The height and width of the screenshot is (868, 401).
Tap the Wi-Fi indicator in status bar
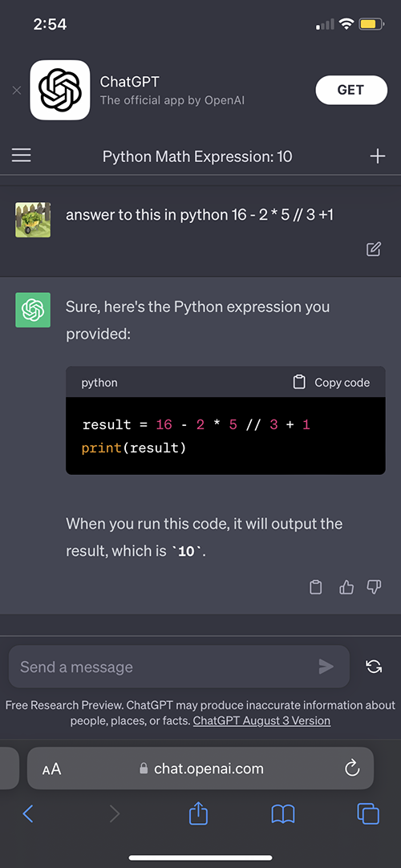tap(346, 24)
